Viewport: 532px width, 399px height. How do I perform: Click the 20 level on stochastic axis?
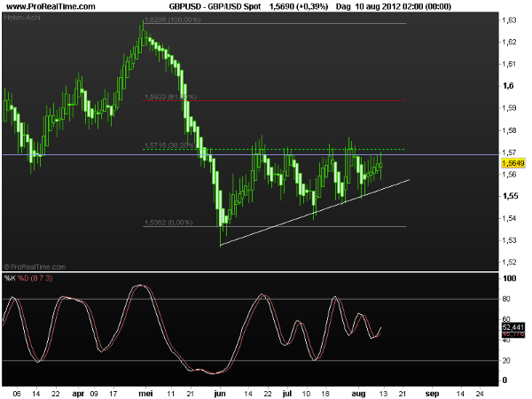[x=506, y=361]
